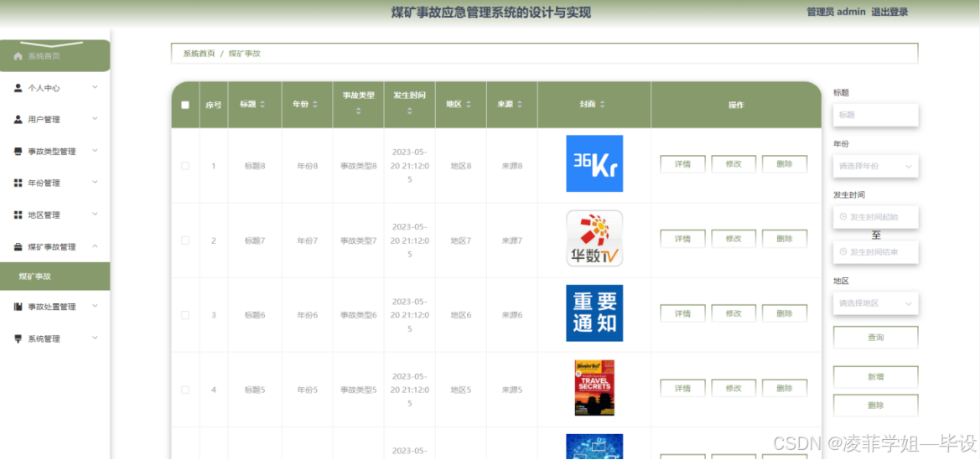Expand the 事故类型管理 menu chevron
The image size is (980, 460).
pyautogui.click(x=95, y=151)
